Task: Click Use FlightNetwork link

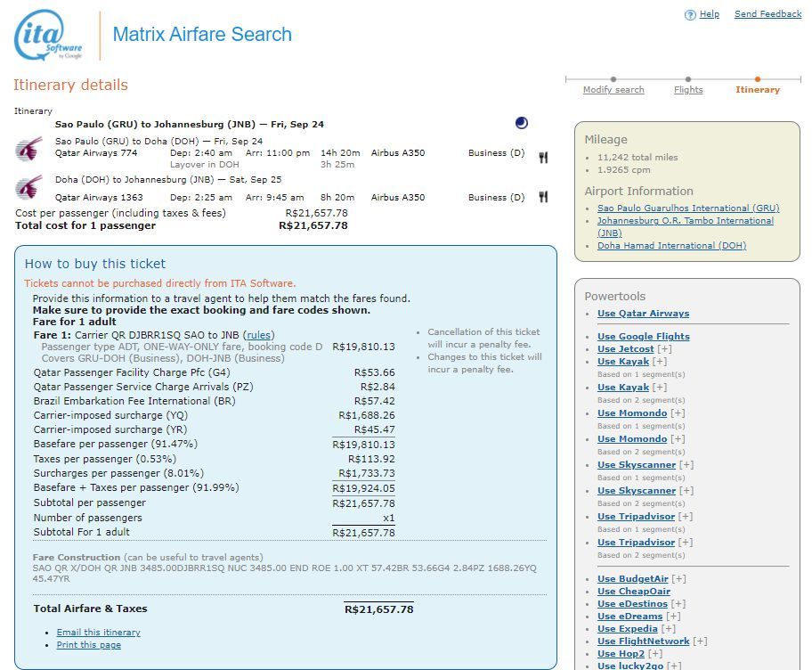Action: click(643, 641)
